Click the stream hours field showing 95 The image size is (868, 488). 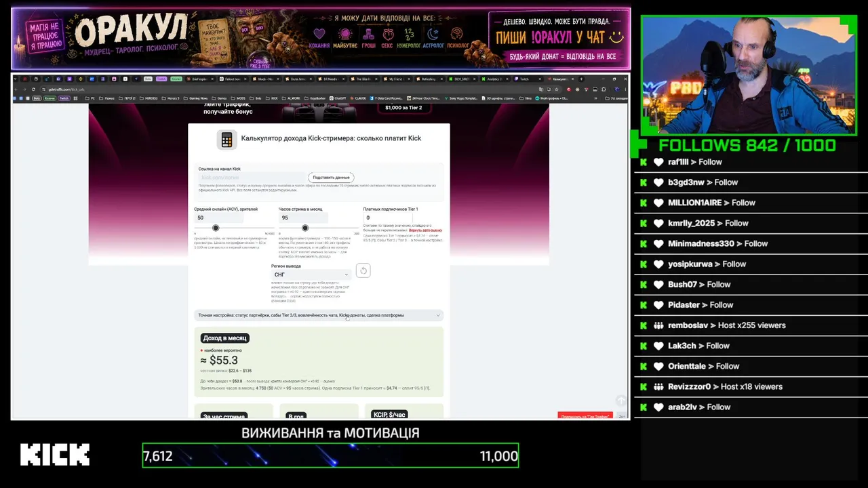303,218
